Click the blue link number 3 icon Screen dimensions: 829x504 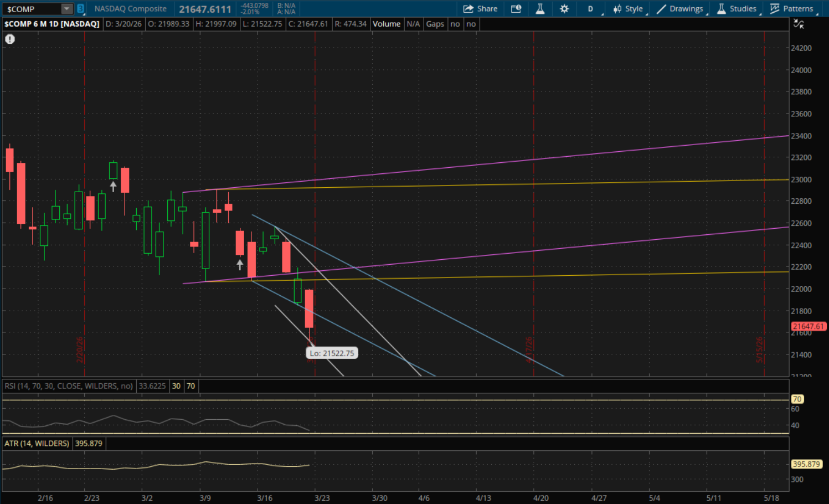coord(81,9)
